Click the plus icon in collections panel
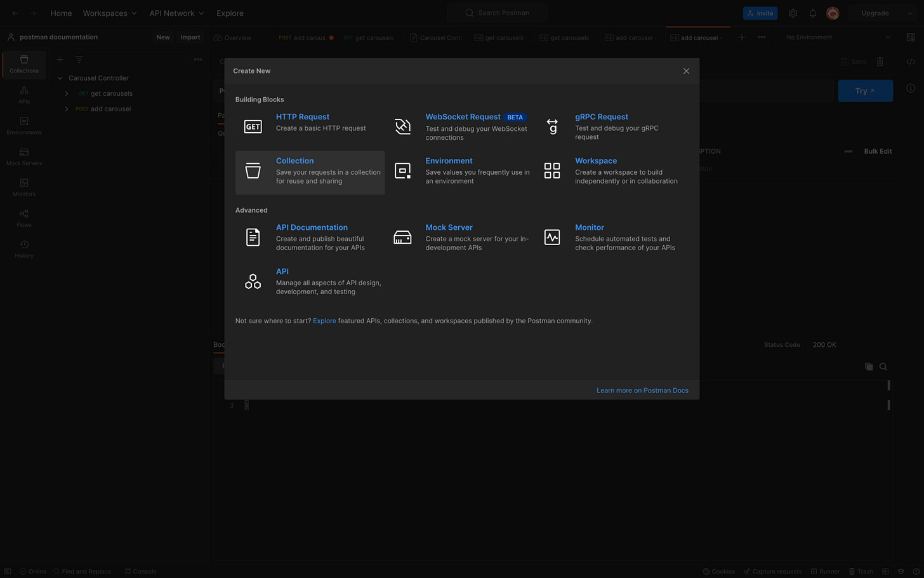 pos(60,59)
